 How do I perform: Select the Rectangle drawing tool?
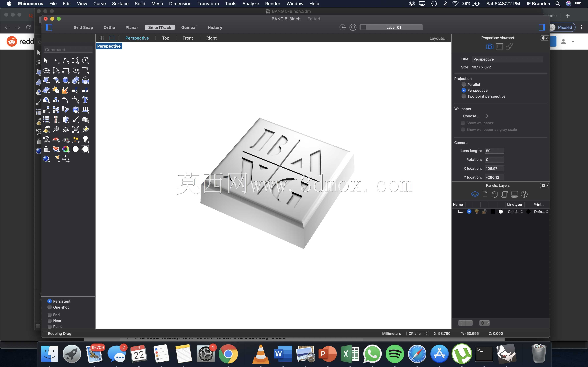pyautogui.click(x=66, y=70)
